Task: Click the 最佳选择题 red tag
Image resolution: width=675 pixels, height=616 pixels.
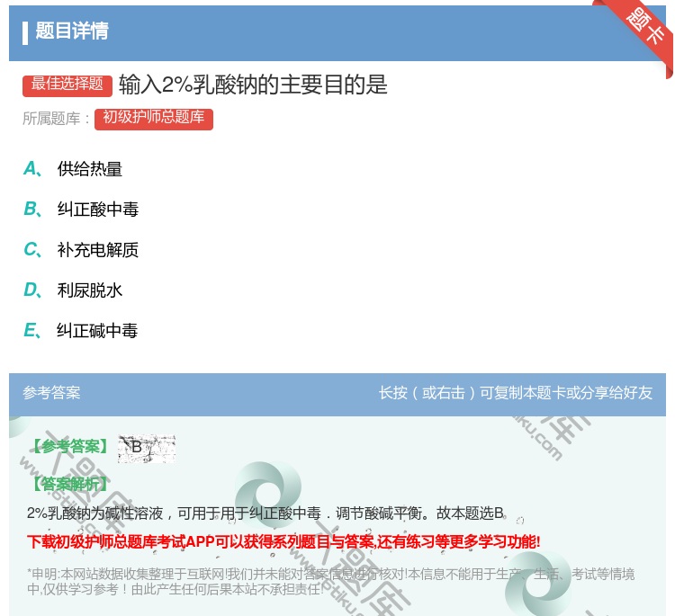Action: coord(67,85)
